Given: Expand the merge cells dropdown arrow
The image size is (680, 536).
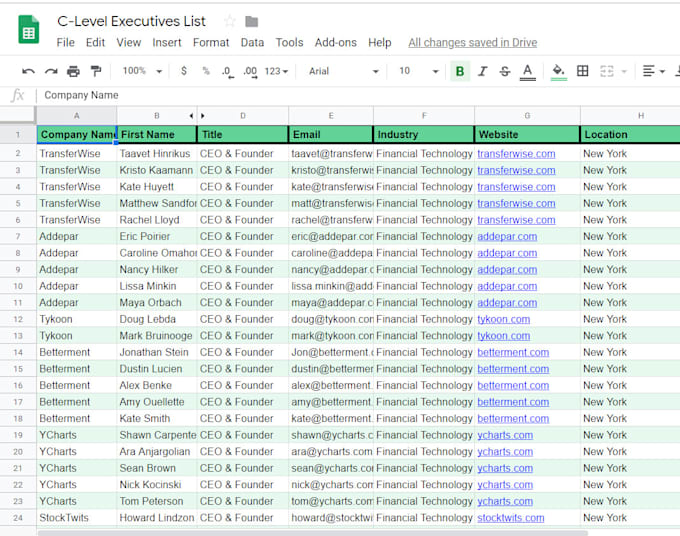Looking at the screenshot, I should 624,71.
